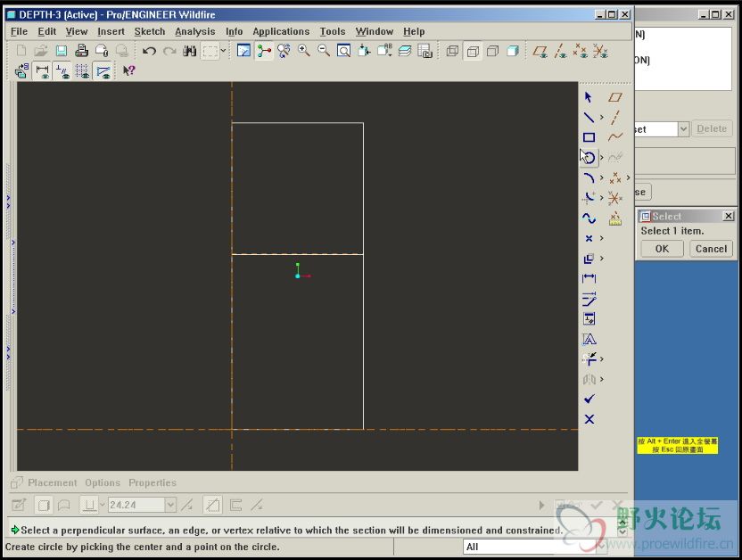Select the Circle sketch tool
Viewport: 742px width, 560px height.
point(589,158)
